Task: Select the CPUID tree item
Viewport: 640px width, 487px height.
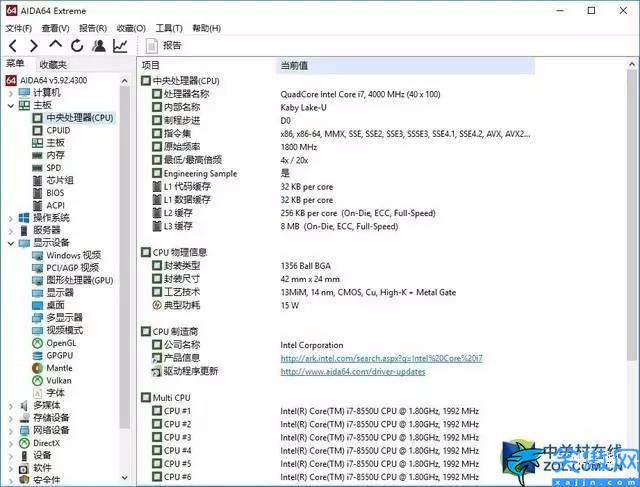Action: point(58,130)
